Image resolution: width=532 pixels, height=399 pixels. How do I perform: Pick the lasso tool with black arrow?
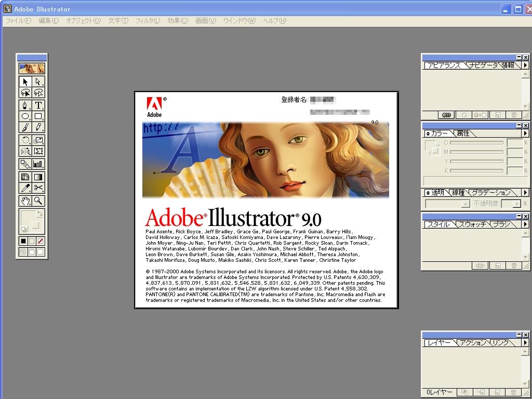[x=25, y=92]
